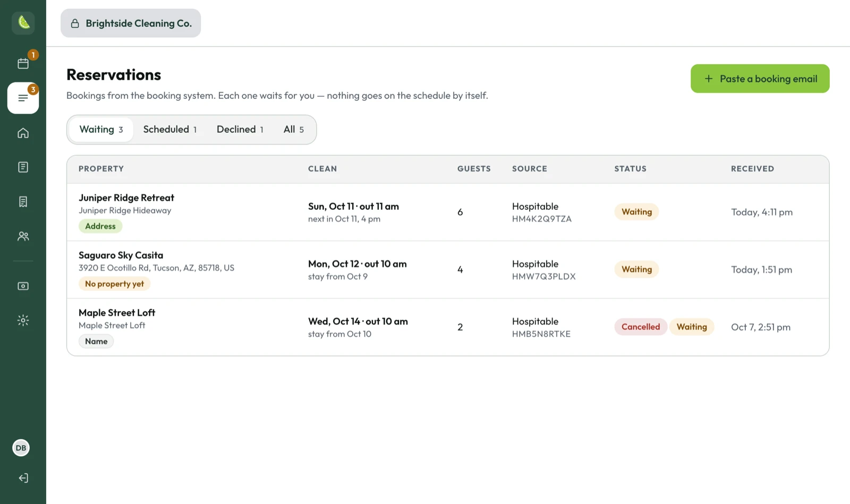Switch to the Waiting tab
Screen dimensions: 850x504
coord(101,130)
